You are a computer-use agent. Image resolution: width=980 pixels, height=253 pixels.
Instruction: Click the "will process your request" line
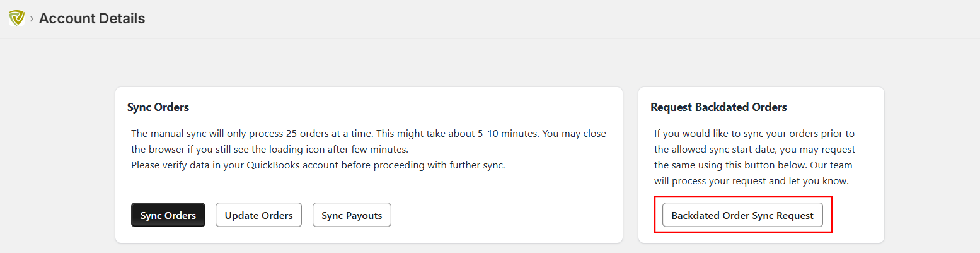pyautogui.click(x=752, y=181)
